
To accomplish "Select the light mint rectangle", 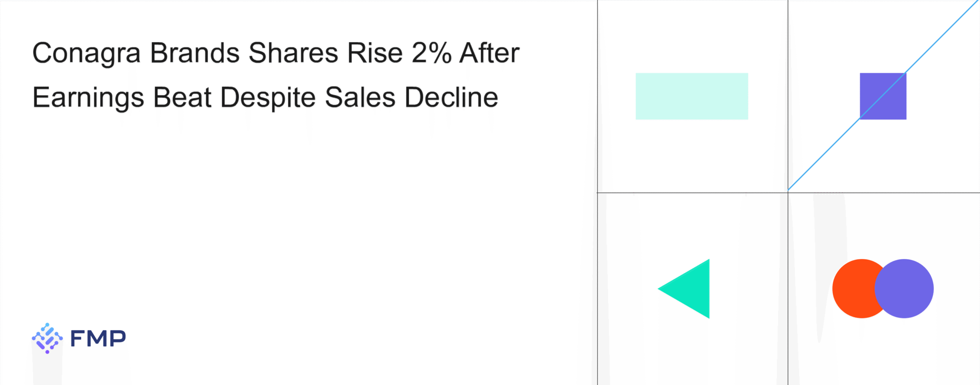I will coord(692,96).
